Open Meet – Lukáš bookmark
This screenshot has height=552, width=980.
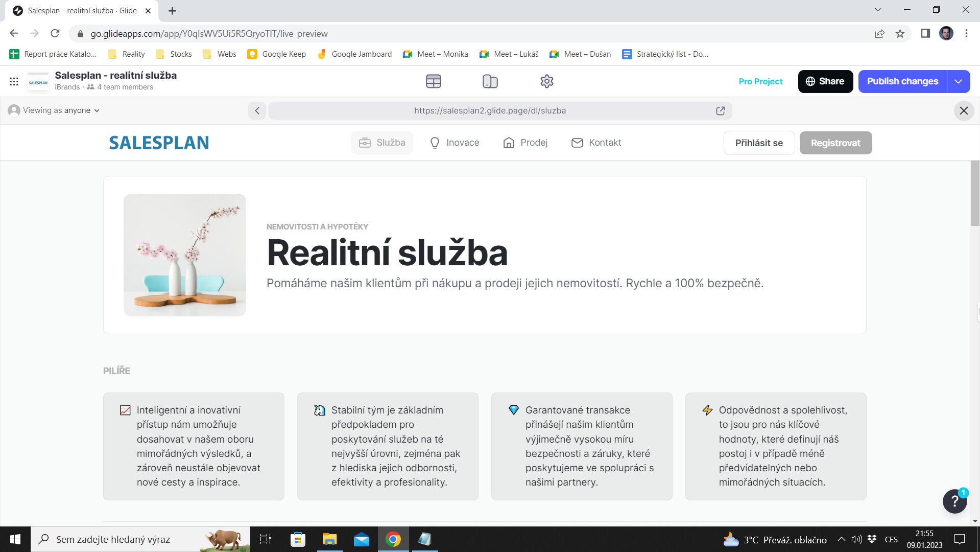509,54
